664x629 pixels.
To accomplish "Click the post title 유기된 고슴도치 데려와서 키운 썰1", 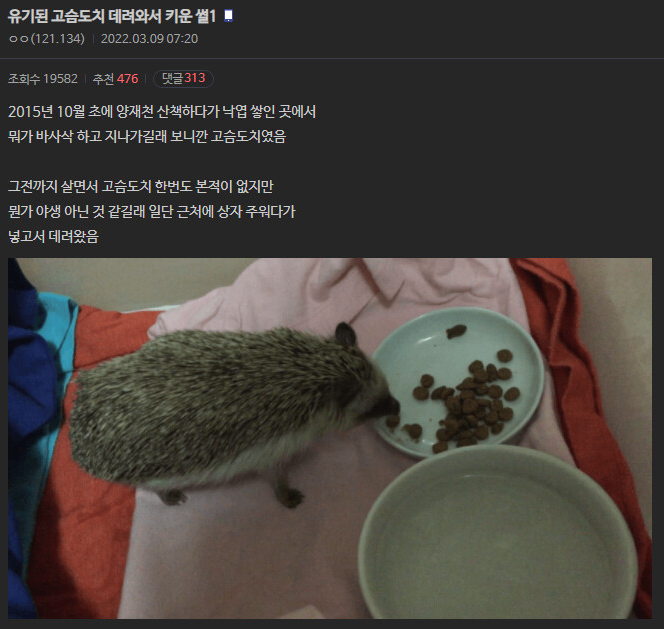I will (112, 17).
